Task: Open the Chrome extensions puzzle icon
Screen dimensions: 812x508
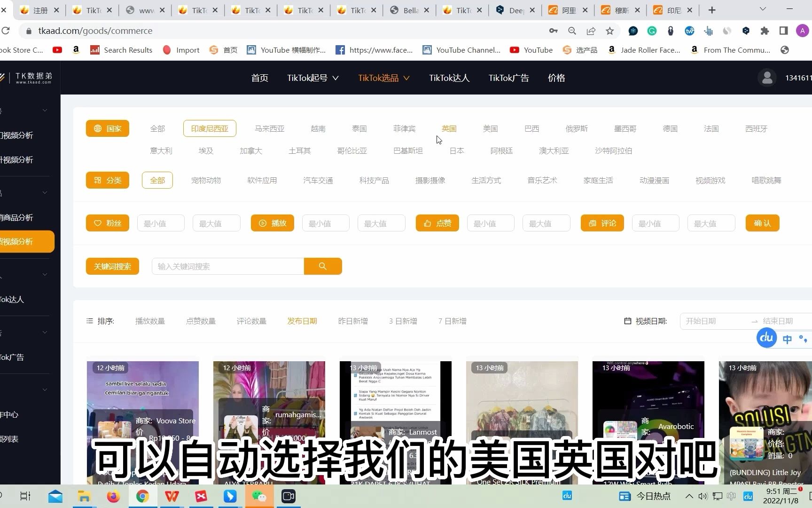Action: (765, 31)
